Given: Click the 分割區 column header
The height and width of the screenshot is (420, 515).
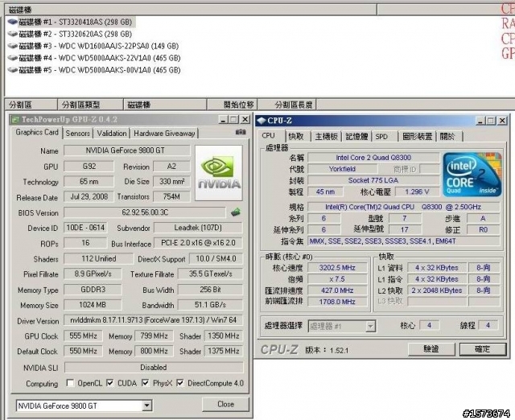Looking at the screenshot, I should click(x=31, y=105).
